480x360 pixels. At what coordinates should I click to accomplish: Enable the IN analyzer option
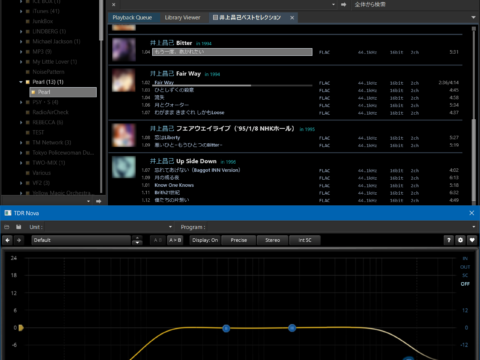465,259
